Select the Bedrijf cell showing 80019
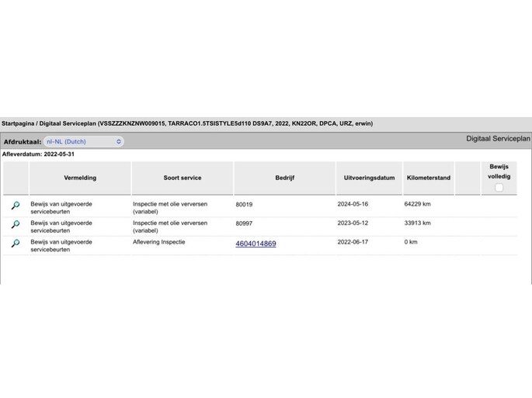 click(x=244, y=205)
